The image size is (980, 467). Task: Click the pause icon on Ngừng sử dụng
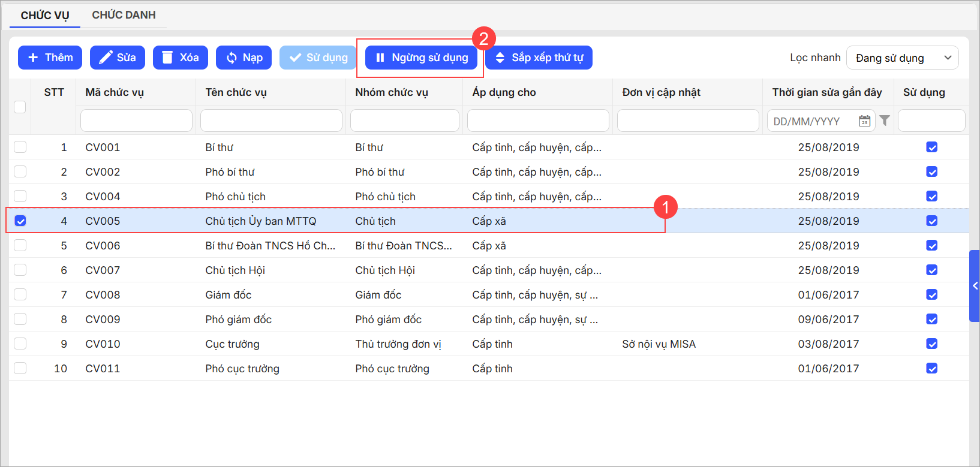tap(380, 58)
